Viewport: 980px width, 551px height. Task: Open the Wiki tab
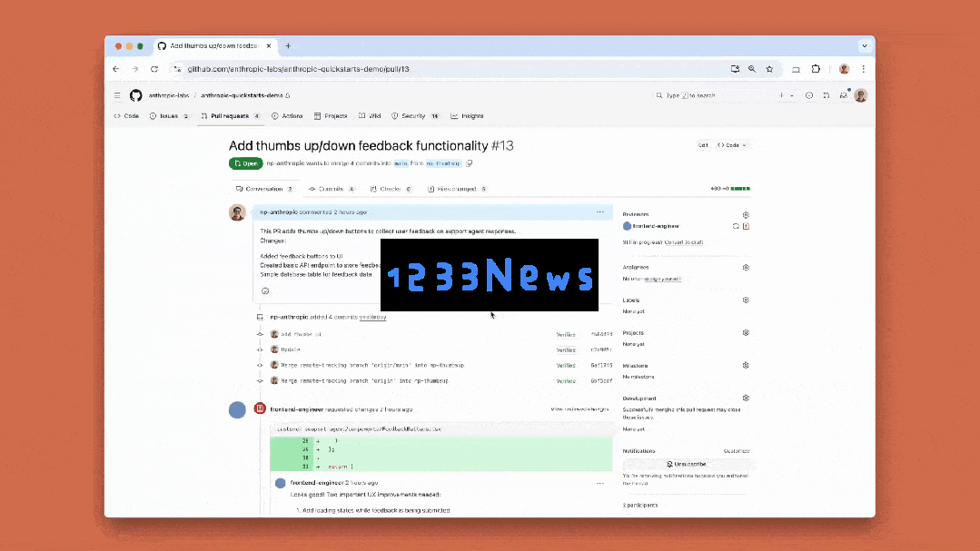point(370,116)
